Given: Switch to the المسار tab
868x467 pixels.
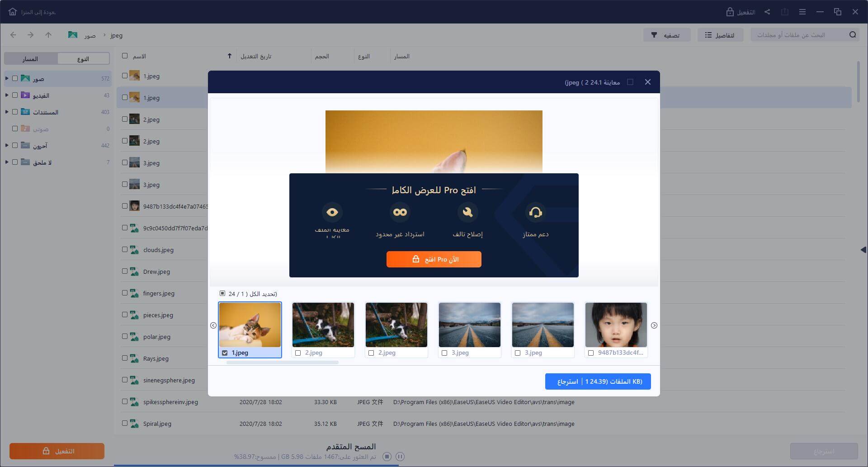Looking at the screenshot, I should pyautogui.click(x=30, y=59).
